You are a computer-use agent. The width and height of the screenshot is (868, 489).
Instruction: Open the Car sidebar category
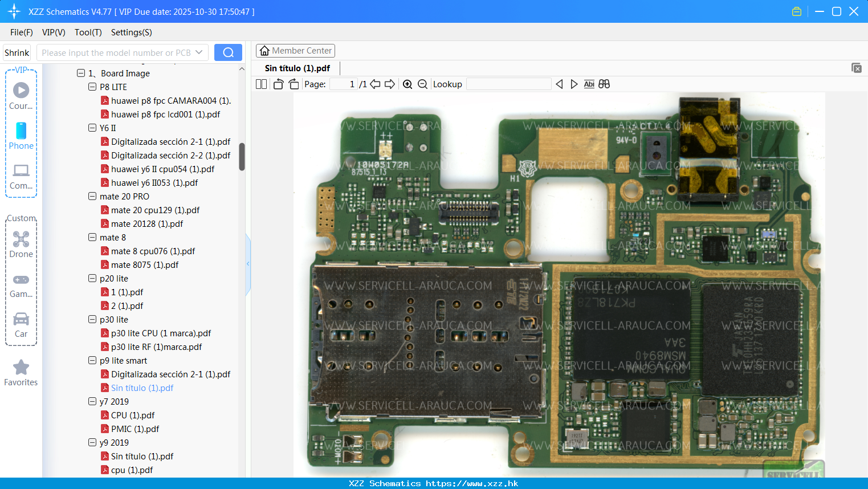pyautogui.click(x=21, y=325)
